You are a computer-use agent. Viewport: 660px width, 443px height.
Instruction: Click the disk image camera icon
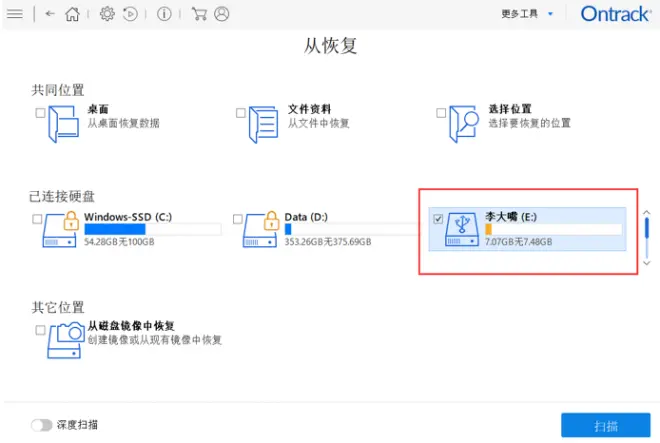click(65, 340)
